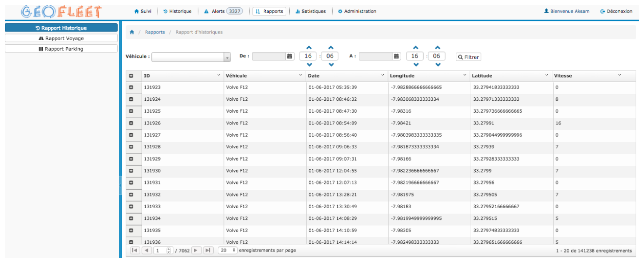Expand all rows with header plus icon
The width and height of the screenshot is (644, 264).
(x=131, y=76)
